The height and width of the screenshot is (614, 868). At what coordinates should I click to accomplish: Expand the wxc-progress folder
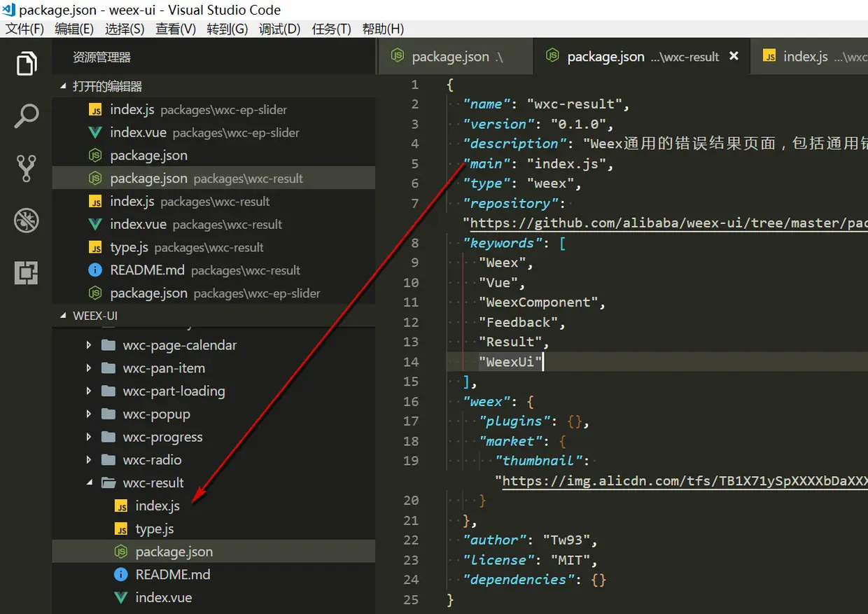88,437
